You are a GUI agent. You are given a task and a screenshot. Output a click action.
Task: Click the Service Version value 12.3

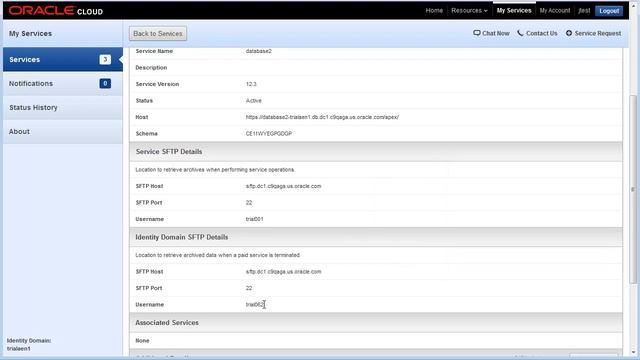pos(251,84)
